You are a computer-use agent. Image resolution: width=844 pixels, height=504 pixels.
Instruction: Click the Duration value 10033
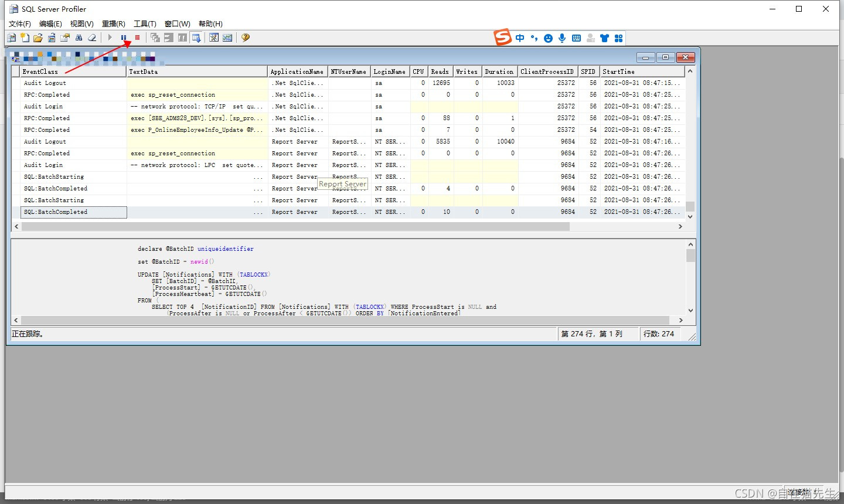pos(506,83)
